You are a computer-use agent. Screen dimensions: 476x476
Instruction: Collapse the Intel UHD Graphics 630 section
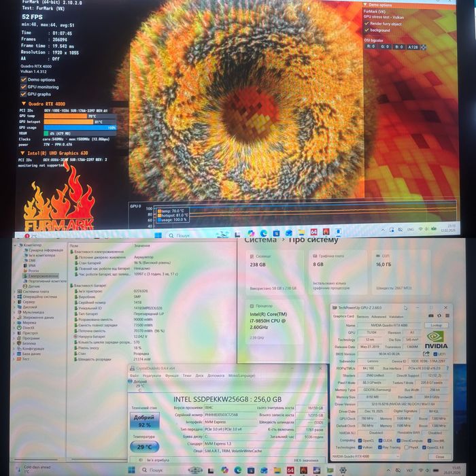click(x=22, y=153)
